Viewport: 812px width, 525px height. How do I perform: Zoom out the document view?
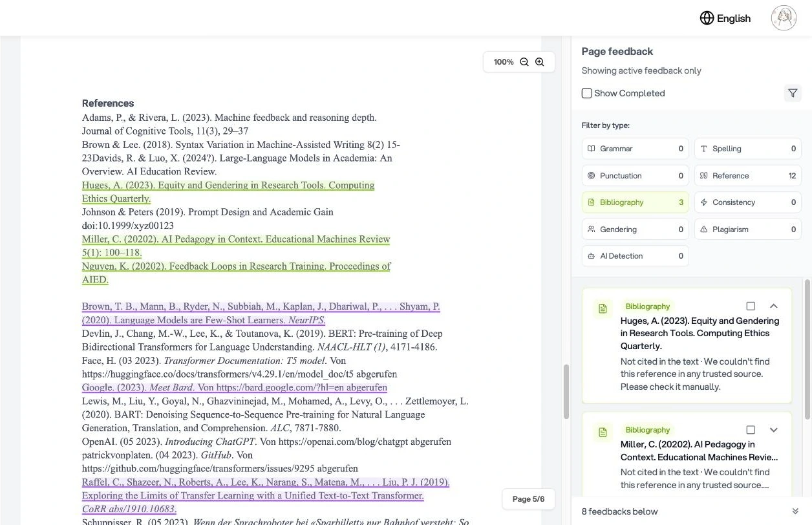point(524,62)
